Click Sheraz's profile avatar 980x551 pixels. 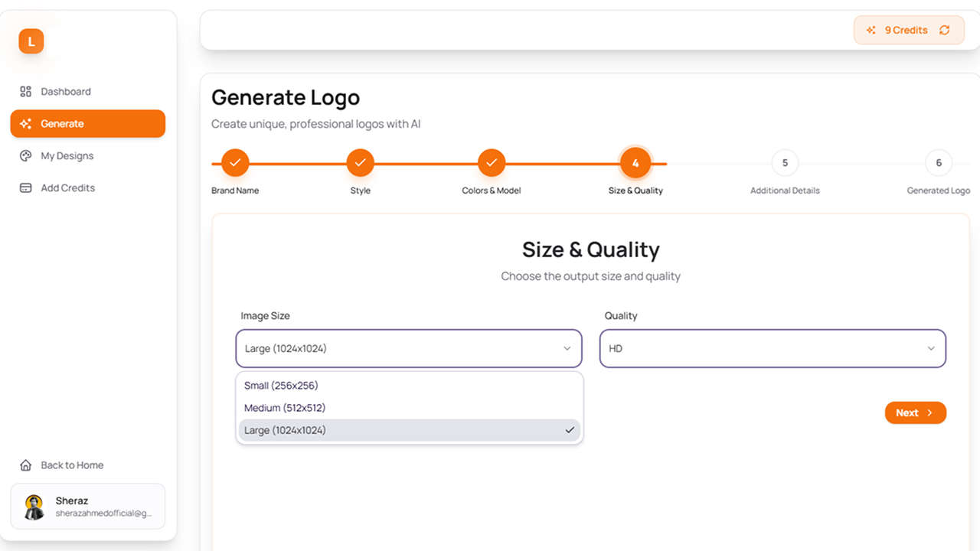[34, 507]
